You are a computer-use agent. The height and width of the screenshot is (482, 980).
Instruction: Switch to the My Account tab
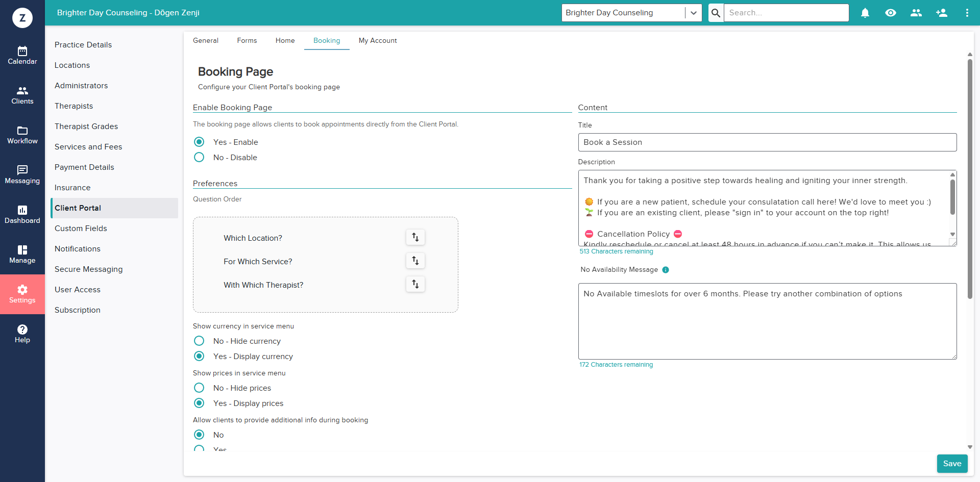(378, 41)
